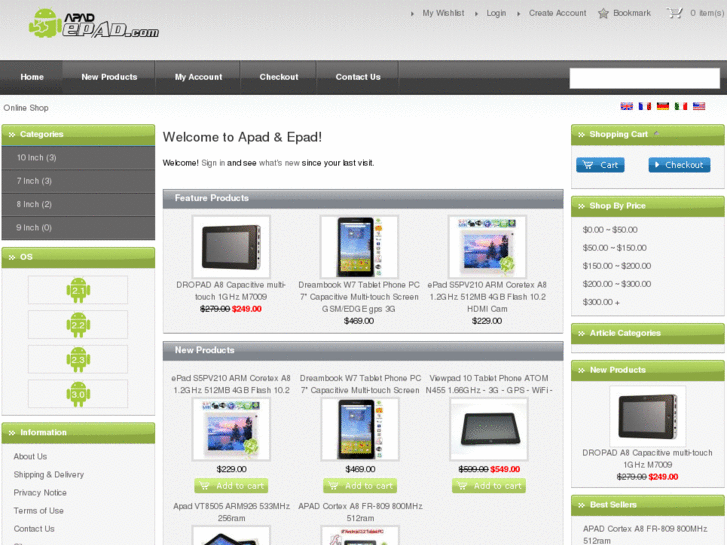Open the shopping cart icon in header
Image resolution: width=727 pixels, height=545 pixels.
pos(675,13)
